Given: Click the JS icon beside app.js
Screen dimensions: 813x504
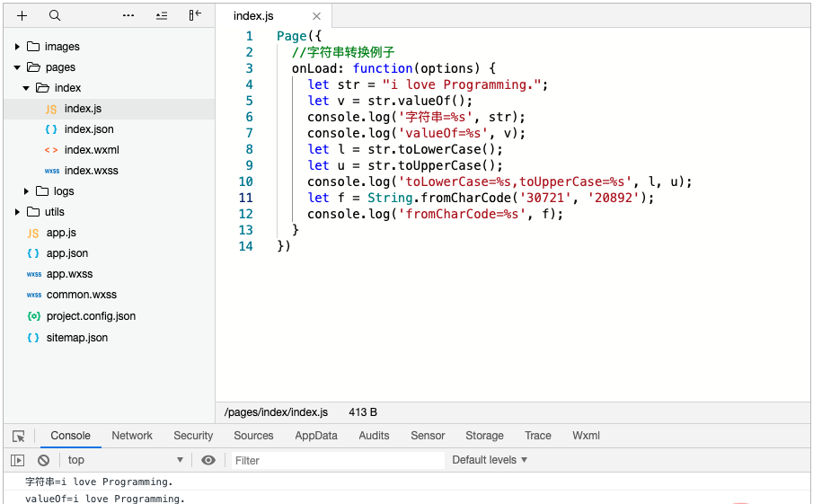Looking at the screenshot, I should coord(32,234).
